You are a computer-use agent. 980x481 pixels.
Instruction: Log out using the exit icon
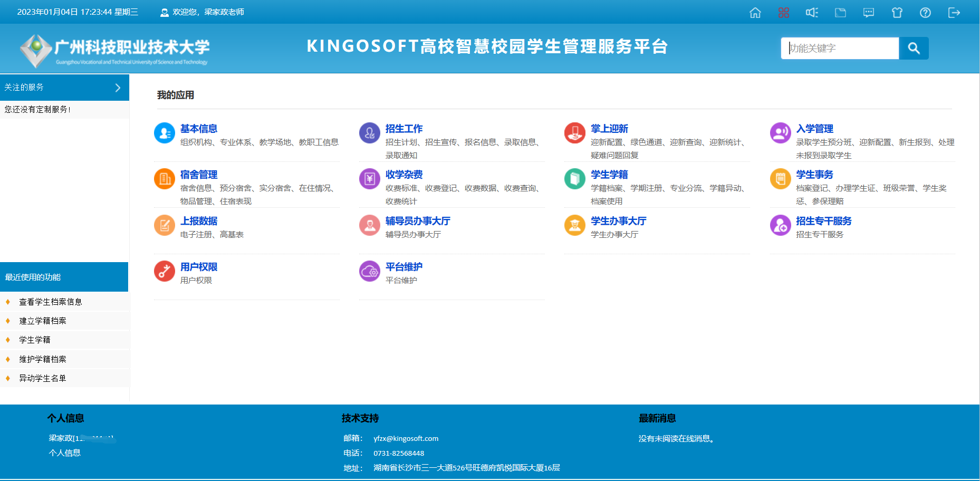[x=954, y=13]
